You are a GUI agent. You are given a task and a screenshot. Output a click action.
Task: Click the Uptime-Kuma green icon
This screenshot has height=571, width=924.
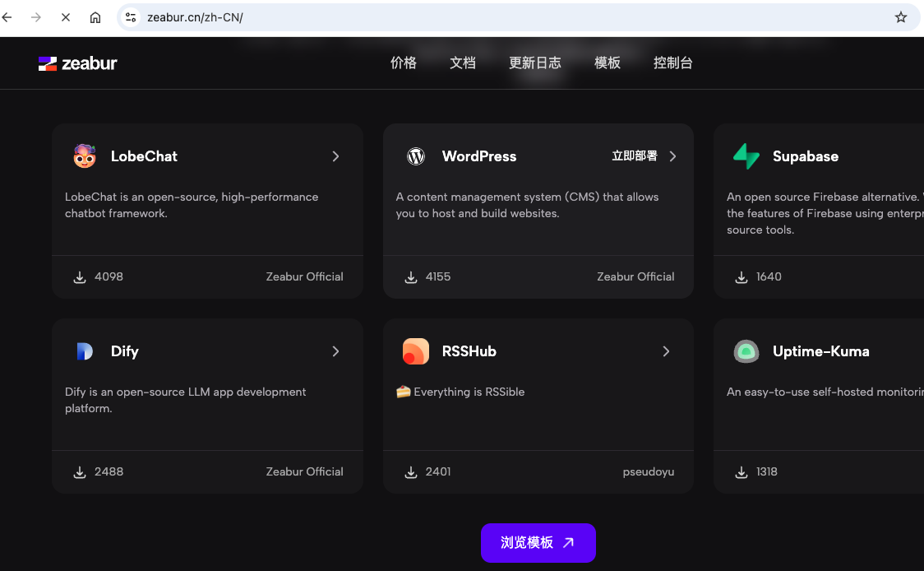point(746,351)
